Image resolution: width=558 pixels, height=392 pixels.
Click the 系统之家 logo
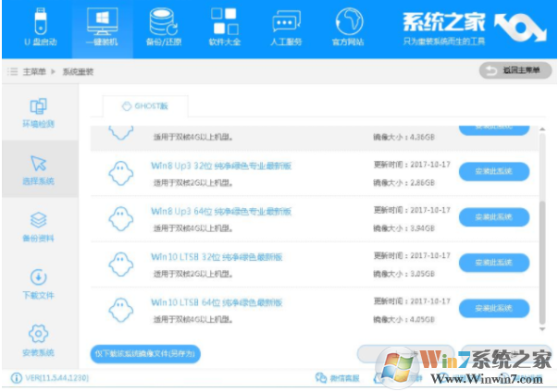(x=474, y=28)
